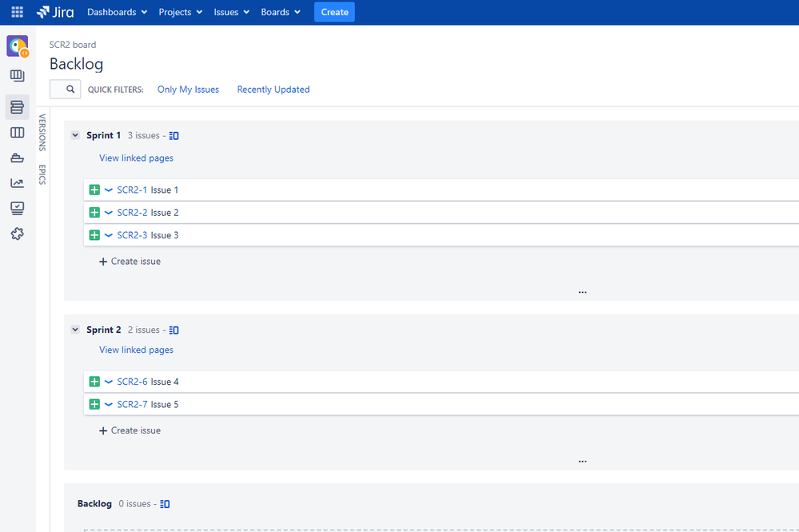Open the app switcher grid icon
The image size is (799, 532).
(x=17, y=12)
